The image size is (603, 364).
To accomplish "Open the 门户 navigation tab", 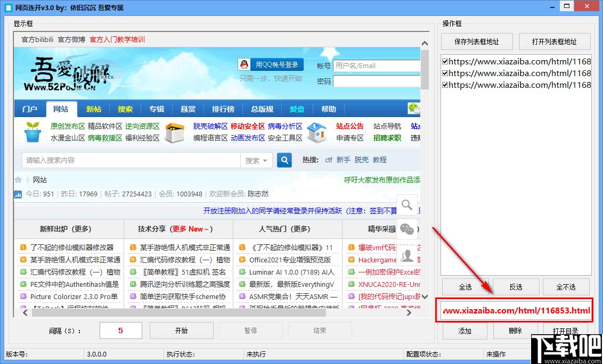I will point(30,109).
